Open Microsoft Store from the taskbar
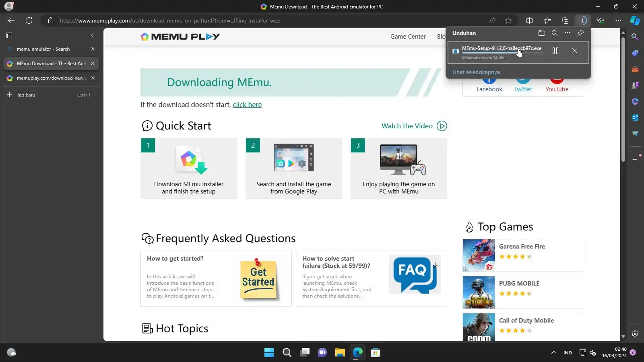The width and height of the screenshot is (644, 362). [x=375, y=353]
